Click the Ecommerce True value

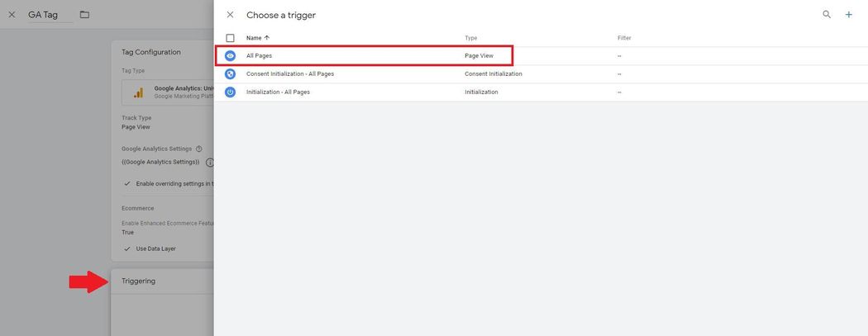(128, 233)
